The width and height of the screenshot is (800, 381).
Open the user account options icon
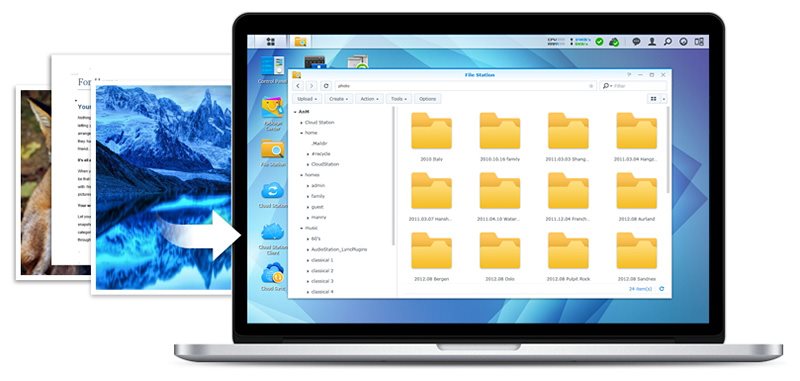coord(652,42)
